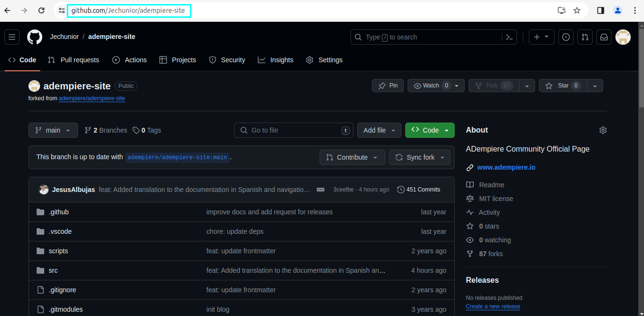Open the green Code dropdown
This screenshot has height=316, width=644.
coord(430,130)
